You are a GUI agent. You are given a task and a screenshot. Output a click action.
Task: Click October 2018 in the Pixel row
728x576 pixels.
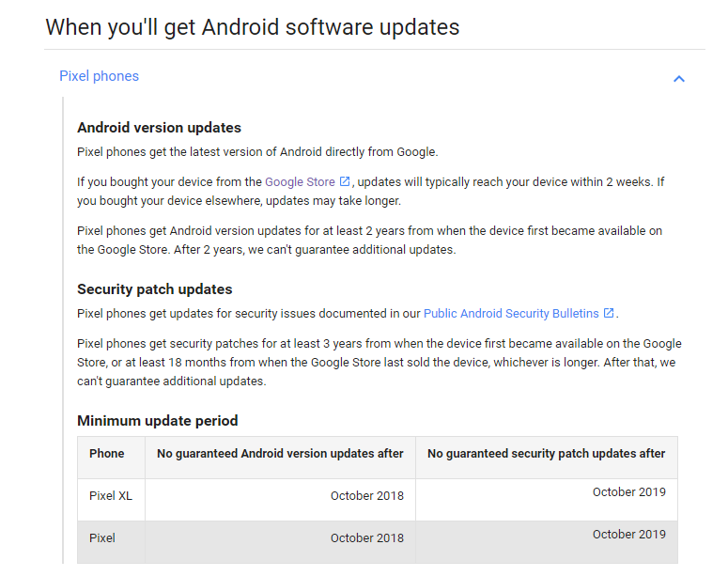(366, 538)
